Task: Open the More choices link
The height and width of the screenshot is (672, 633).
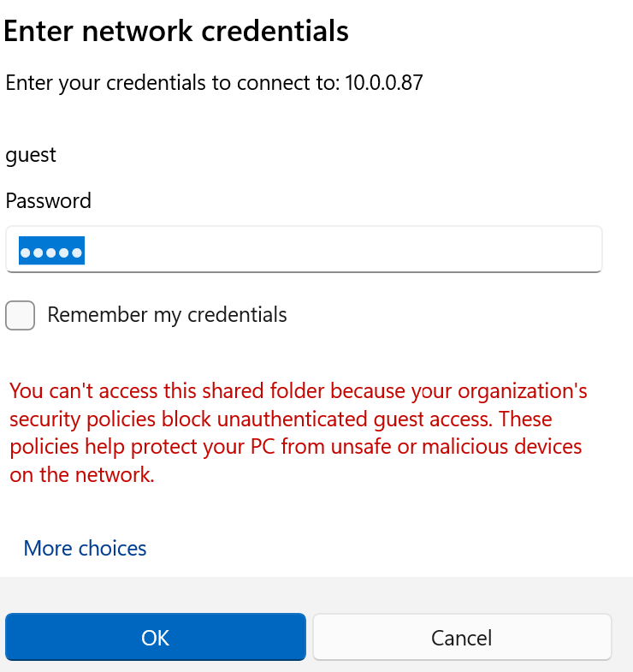Action: coord(85,548)
